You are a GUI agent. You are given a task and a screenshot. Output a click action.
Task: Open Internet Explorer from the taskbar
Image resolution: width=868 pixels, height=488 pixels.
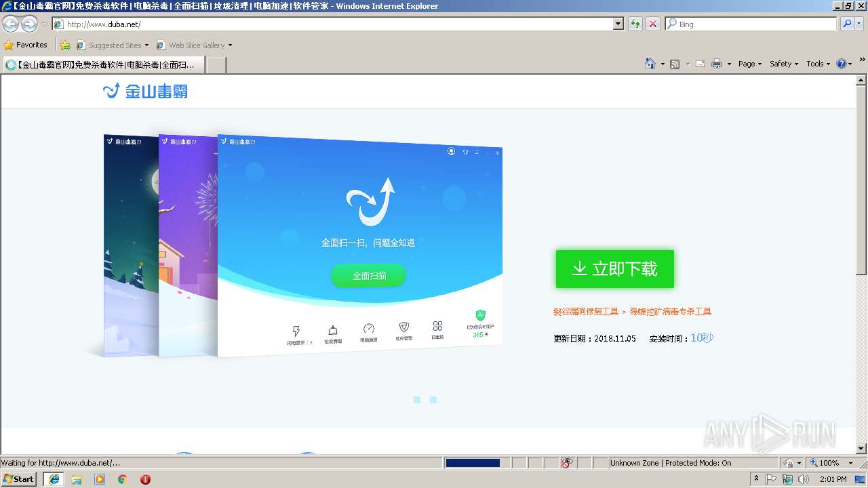54,479
